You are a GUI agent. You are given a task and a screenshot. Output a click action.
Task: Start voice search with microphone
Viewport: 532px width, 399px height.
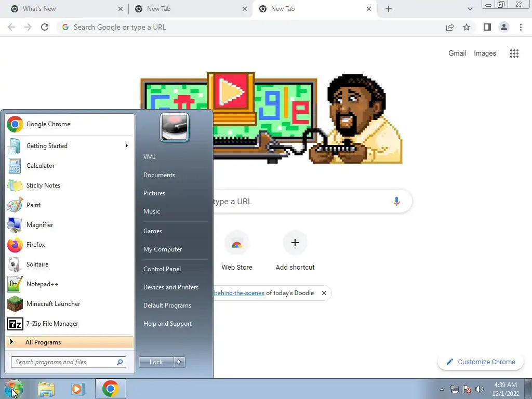click(x=396, y=201)
